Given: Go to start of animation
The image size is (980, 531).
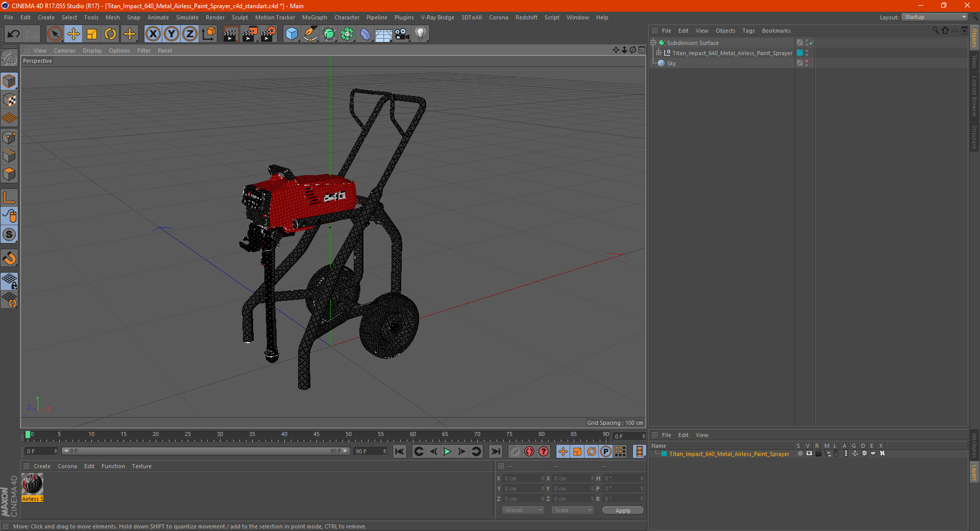Looking at the screenshot, I should (x=400, y=451).
